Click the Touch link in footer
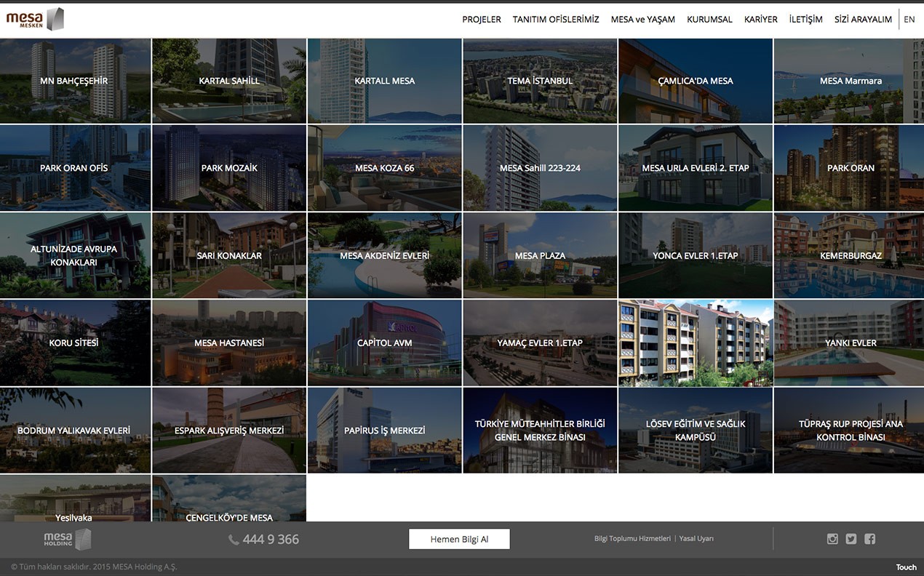This screenshot has height=576, width=924. [x=906, y=567]
